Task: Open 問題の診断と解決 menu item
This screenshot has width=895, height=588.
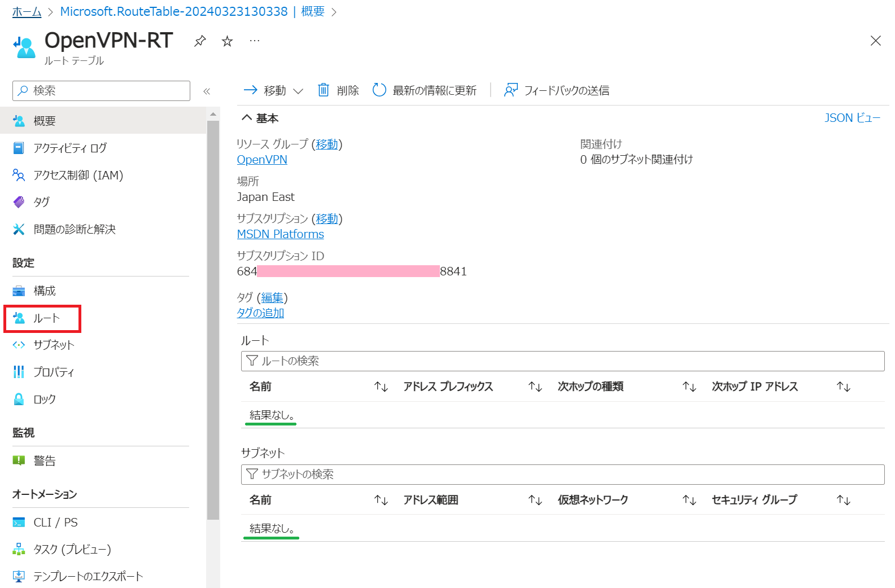Action: [x=103, y=229]
